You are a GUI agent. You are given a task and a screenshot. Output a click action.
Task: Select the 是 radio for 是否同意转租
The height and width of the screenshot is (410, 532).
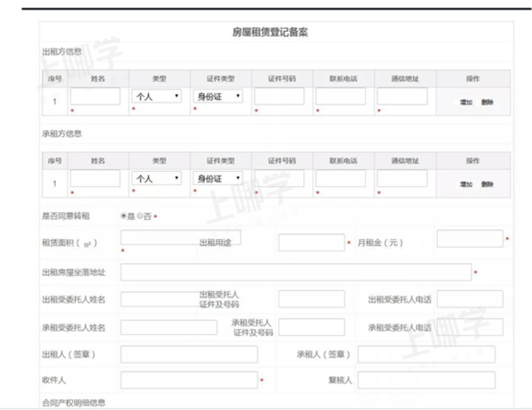tap(123, 216)
